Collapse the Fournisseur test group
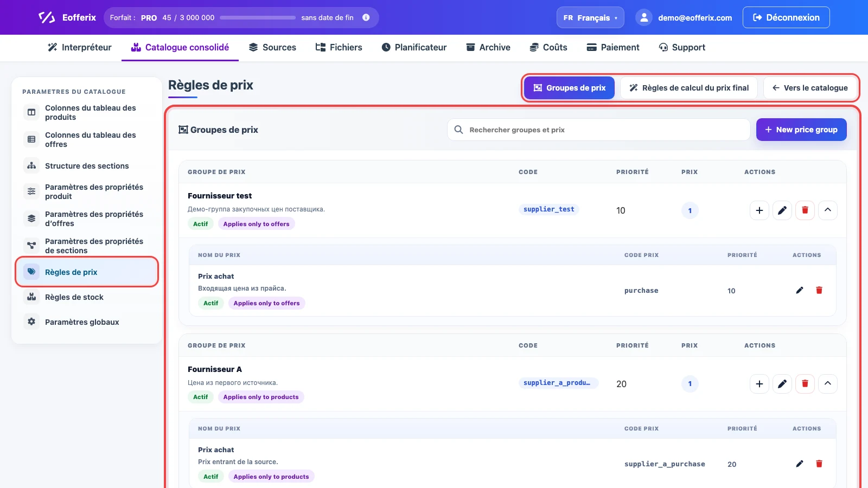868x488 pixels. click(828, 210)
